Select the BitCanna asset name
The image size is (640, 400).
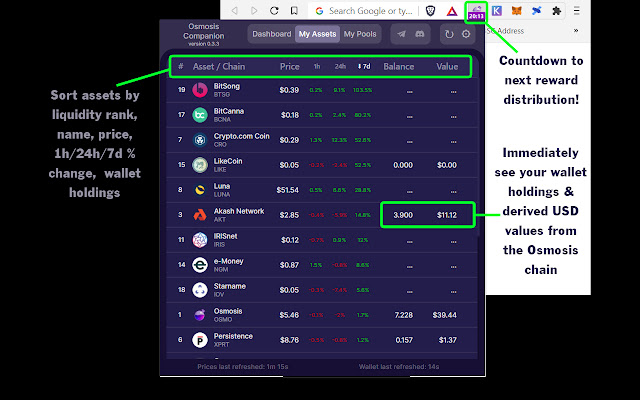[229, 111]
